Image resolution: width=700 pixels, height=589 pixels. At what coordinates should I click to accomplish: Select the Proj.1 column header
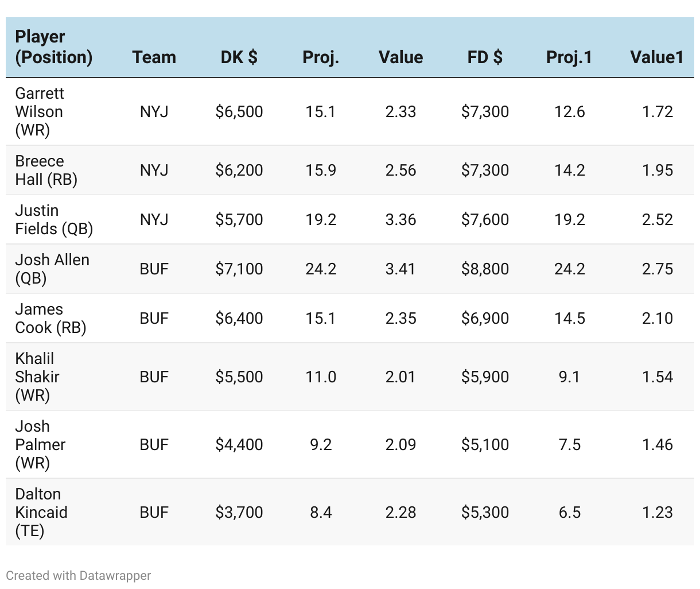coord(569,57)
